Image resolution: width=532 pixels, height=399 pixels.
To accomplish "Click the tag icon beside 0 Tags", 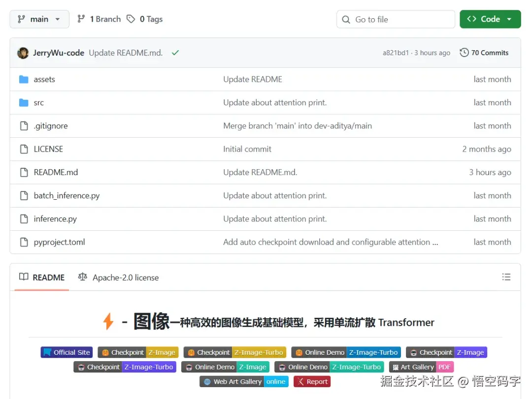I will pos(131,19).
